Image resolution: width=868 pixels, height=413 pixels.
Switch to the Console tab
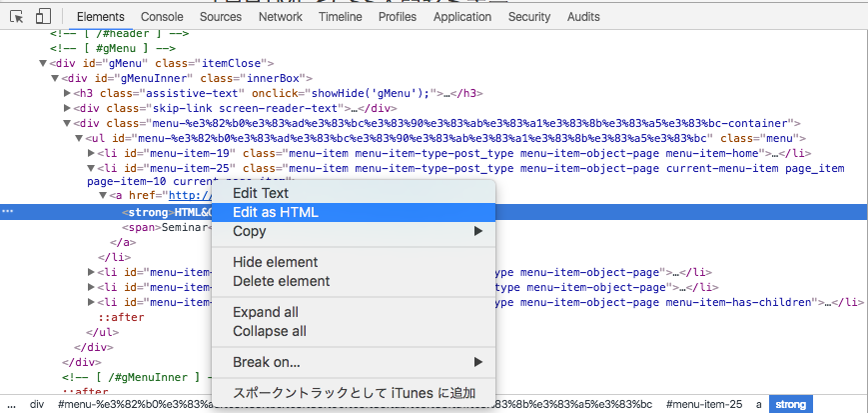162,17
